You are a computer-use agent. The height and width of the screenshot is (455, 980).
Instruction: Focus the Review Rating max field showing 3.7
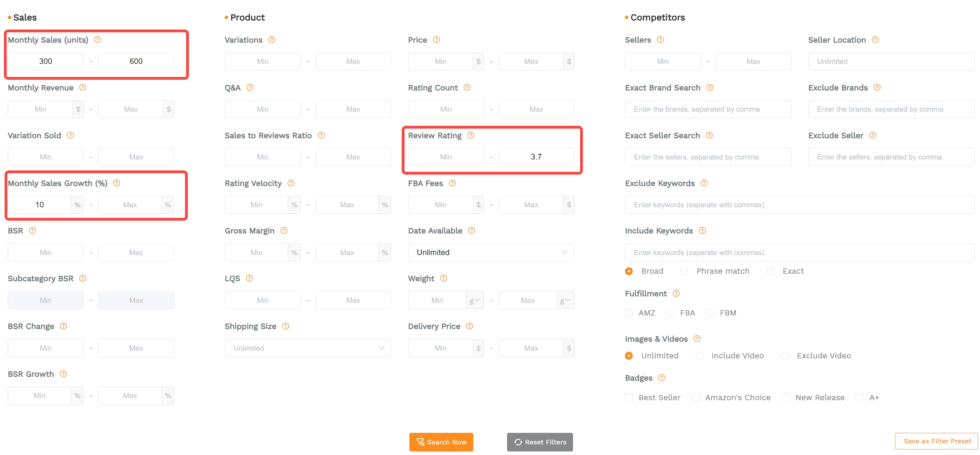537,157
